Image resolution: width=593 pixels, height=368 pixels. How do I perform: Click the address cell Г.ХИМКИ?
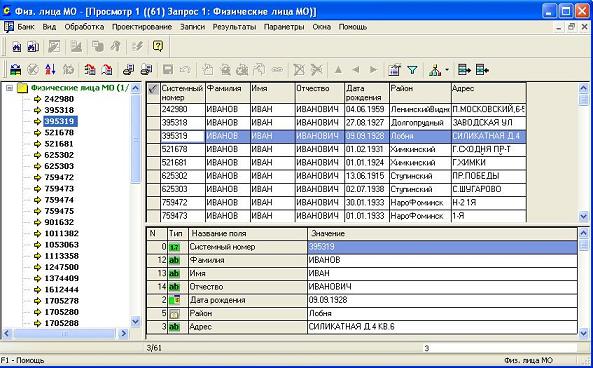[488, 163]
